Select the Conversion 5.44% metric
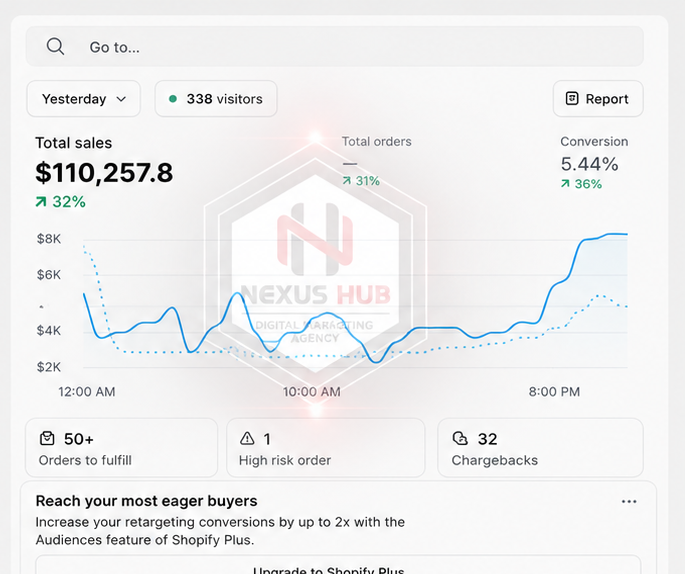685x574 pixels. point(594,163)
